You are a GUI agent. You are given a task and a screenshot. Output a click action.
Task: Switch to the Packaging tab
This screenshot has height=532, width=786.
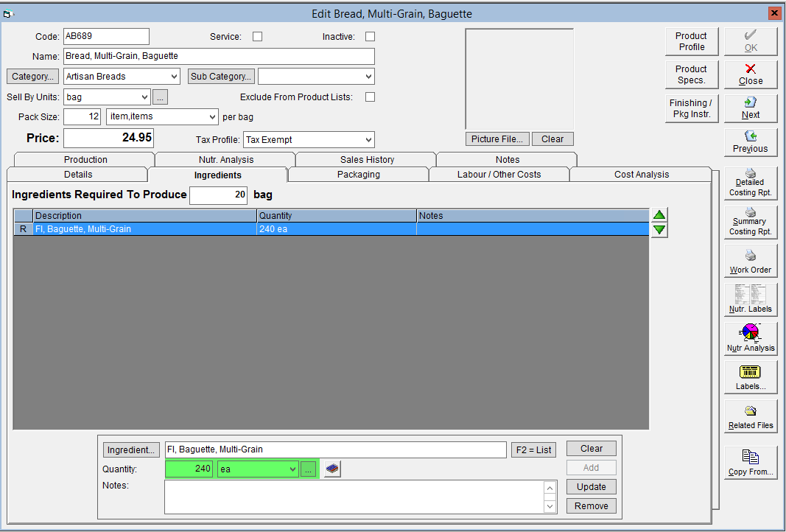[359, 175]
